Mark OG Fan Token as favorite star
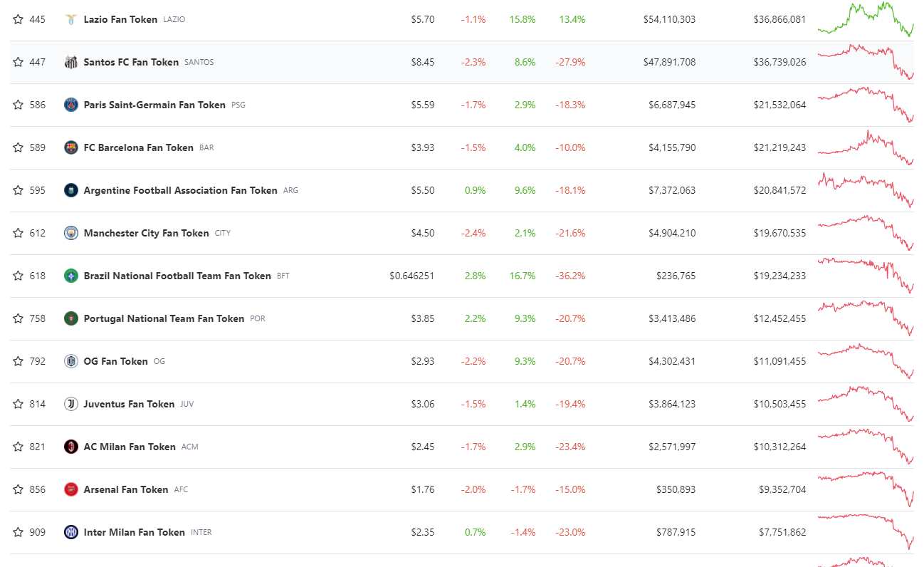Screen dimensions: 924x567 (18, 361)
